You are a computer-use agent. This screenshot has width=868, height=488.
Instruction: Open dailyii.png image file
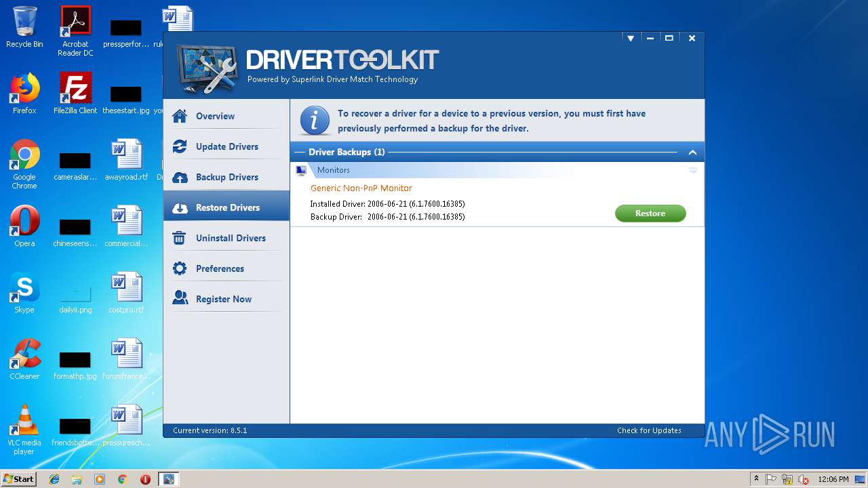pyautogui.click(x=75, y=298)
